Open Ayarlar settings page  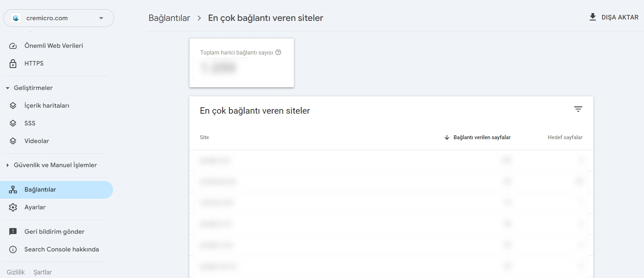pyautogui.click(x=35, y=207)
